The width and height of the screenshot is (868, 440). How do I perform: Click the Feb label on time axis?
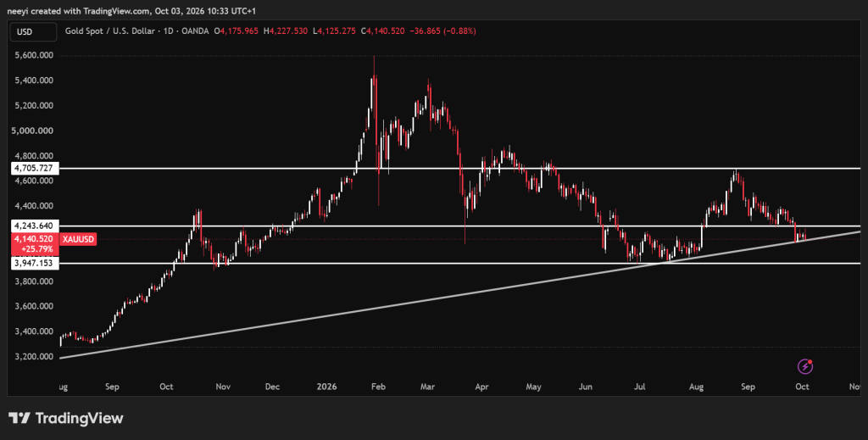[x=379, y=387]
